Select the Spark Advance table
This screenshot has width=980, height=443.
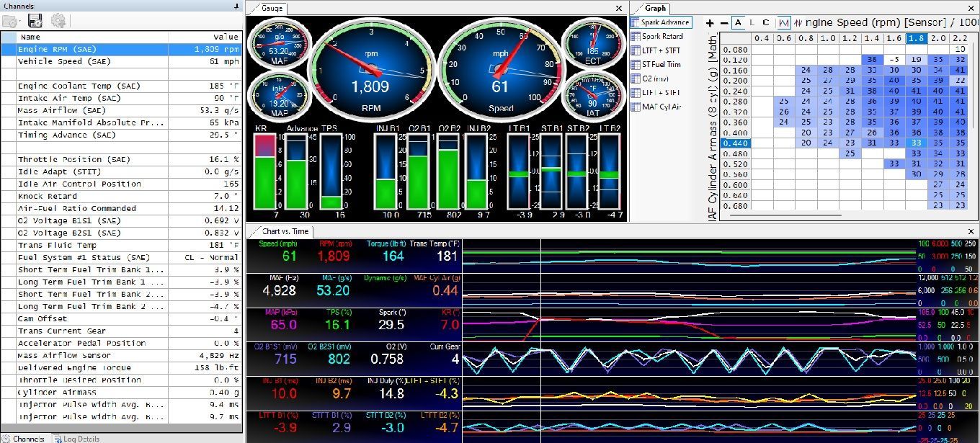[x=661, y=22]
